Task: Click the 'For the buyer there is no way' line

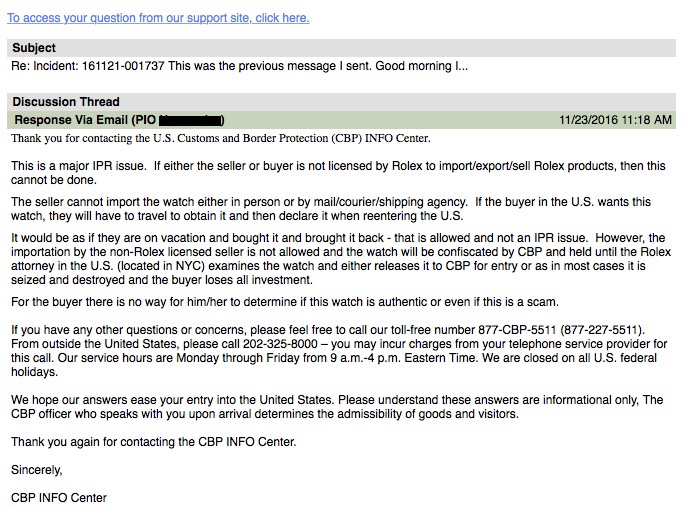Action: coord(285,302)
